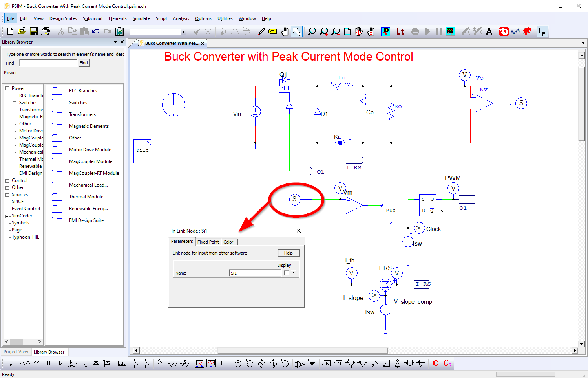Open the File menu
Viewport: 588px width, 378px height.
coord(11,18)
